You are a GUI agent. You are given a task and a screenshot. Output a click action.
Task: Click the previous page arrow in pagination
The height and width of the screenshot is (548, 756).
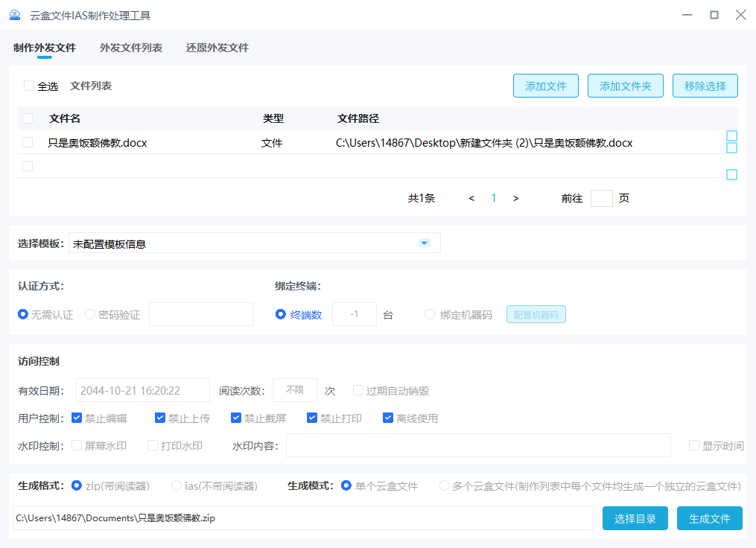click(x=471, y=198)
